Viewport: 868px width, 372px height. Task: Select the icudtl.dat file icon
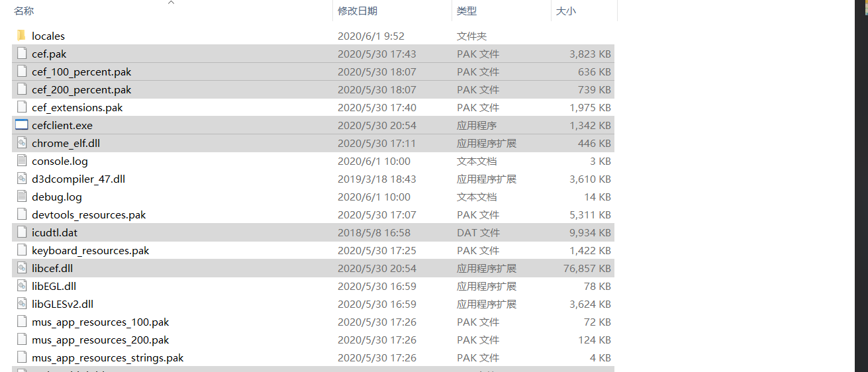[x=21, y=232]
